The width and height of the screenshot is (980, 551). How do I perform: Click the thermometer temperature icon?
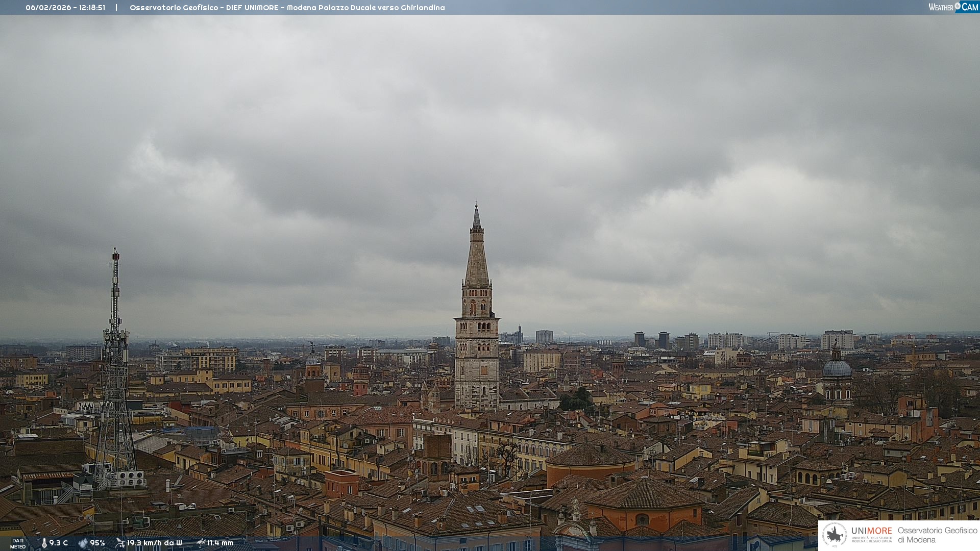[x=44, y=543]
